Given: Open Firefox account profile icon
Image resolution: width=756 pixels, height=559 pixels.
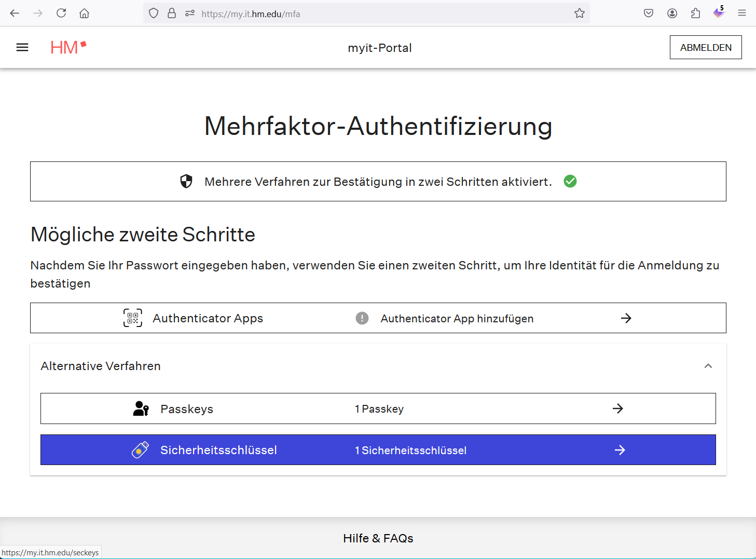Looking at the screenshot, I should (672, 13).
